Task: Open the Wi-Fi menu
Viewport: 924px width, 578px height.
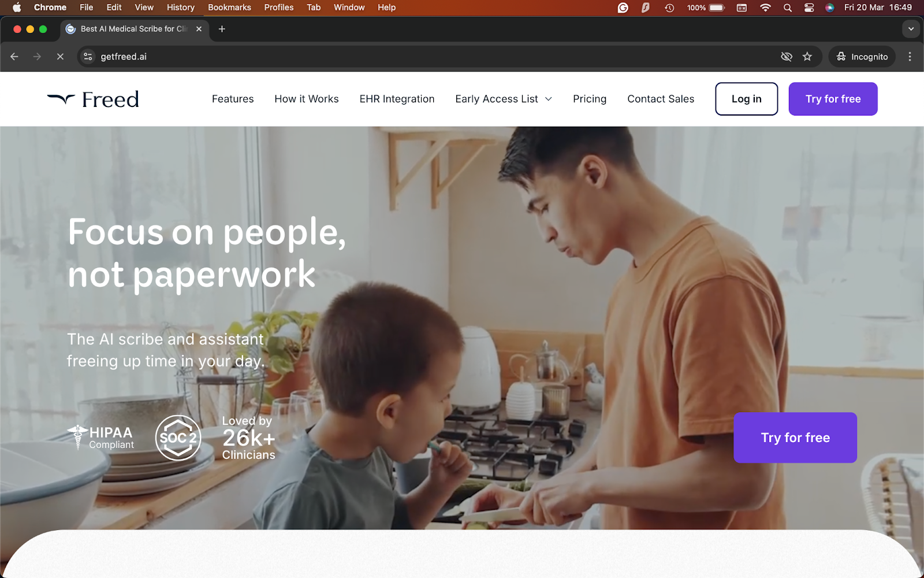Action: [x=765, y=8]
